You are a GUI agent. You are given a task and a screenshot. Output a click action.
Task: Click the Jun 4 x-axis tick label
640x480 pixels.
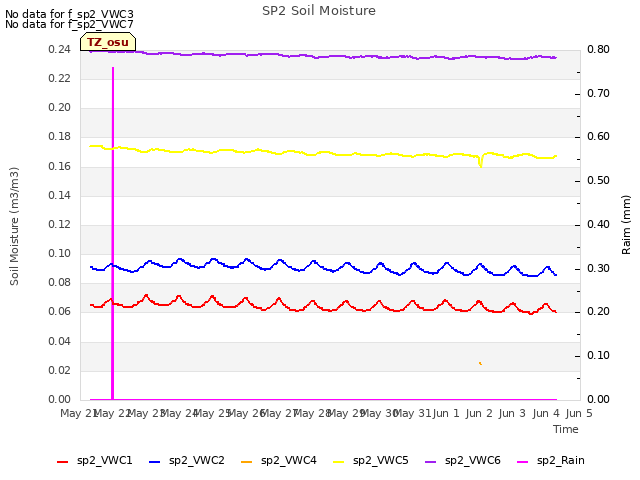546,413
